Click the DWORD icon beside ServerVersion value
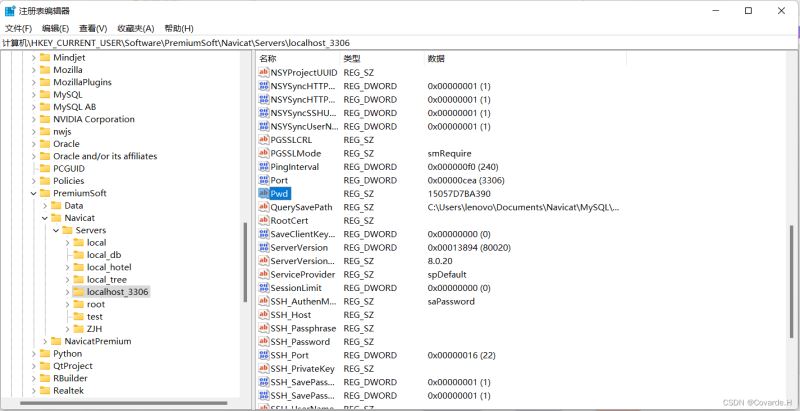 click(x=264, y=247)
